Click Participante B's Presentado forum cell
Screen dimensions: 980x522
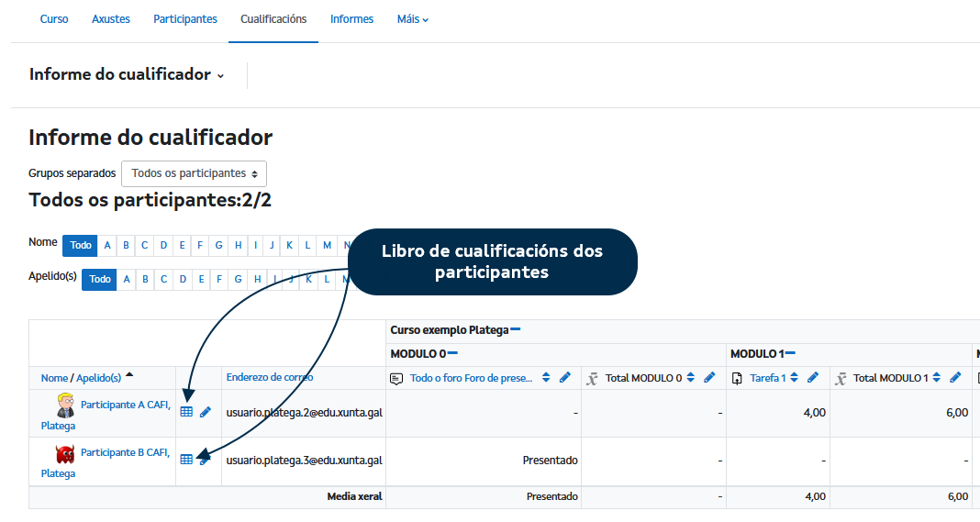550,461
